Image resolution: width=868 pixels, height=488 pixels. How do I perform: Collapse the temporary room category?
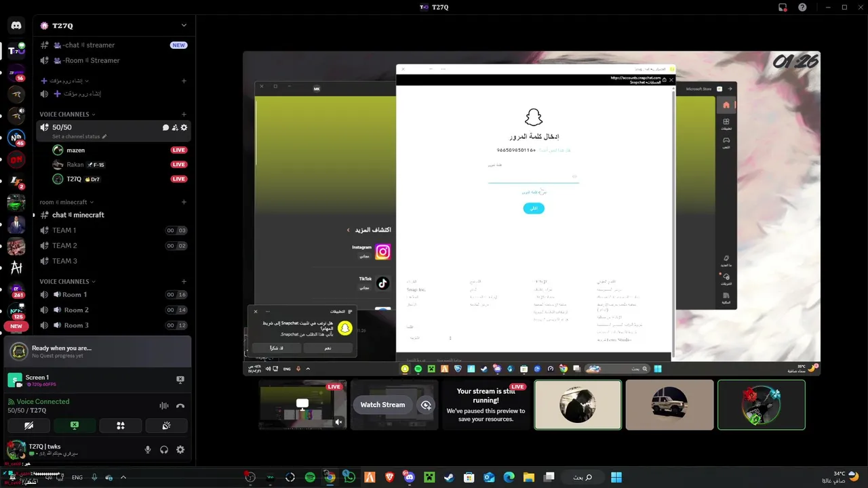[66, 81]
